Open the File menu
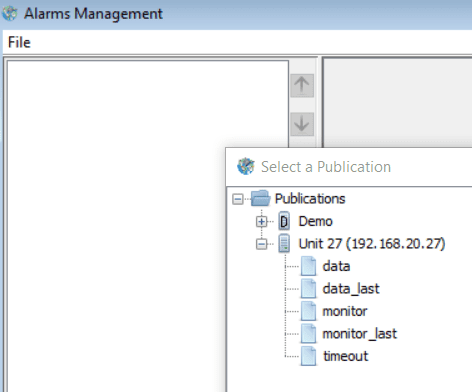The height and width of the screenshot is (392, 472). (19, 42)
